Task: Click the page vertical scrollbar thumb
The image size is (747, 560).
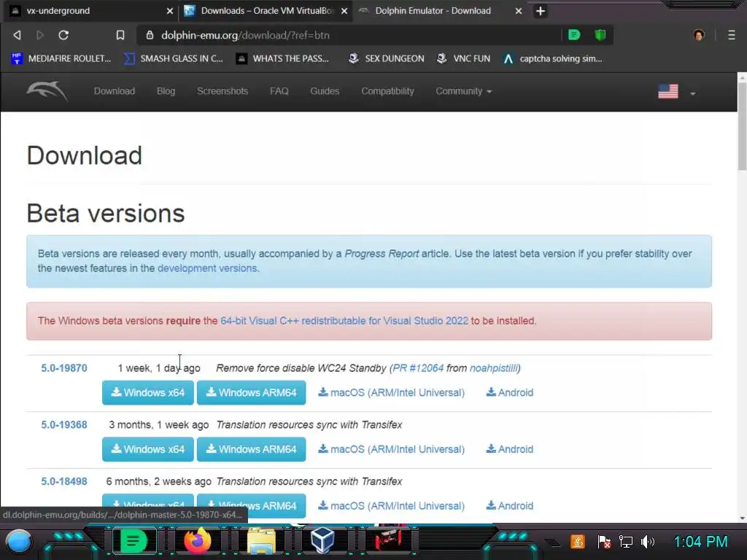Action: pyautogui.click(x=742, y=125)
